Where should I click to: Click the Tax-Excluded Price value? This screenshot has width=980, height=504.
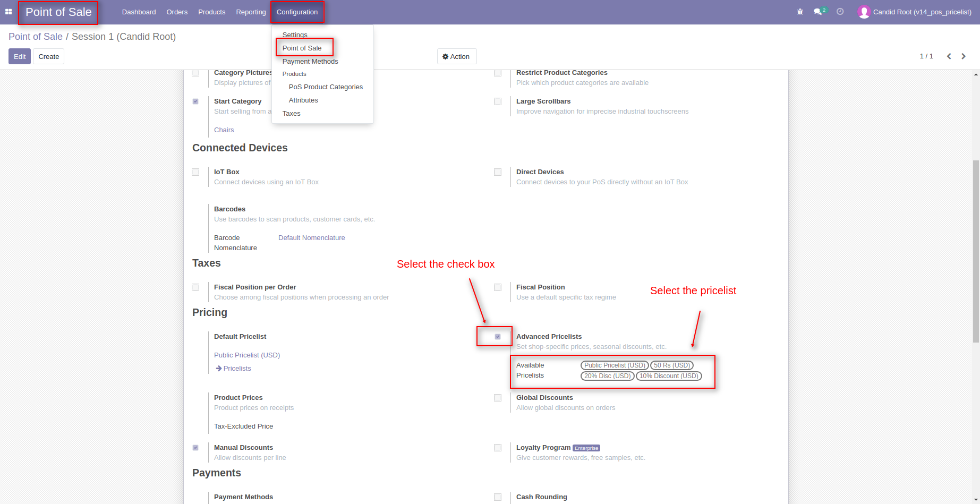coord(243,426)
